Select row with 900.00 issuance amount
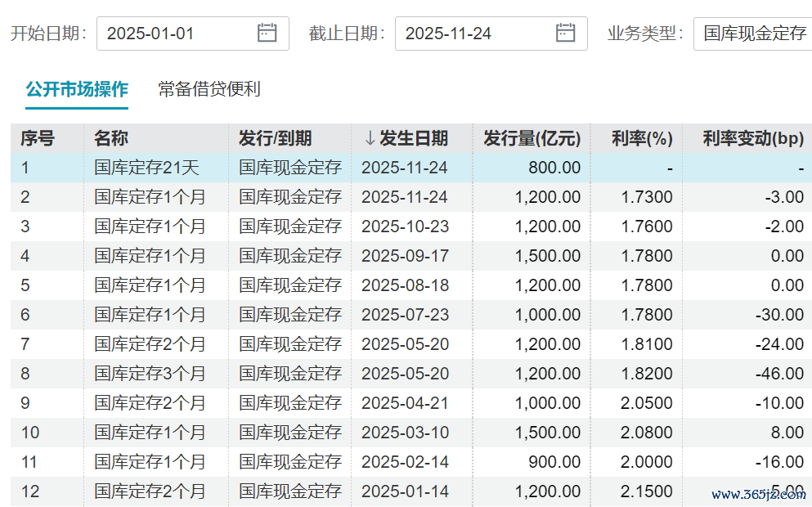This screenshot has width=812, height=507. 554,462
